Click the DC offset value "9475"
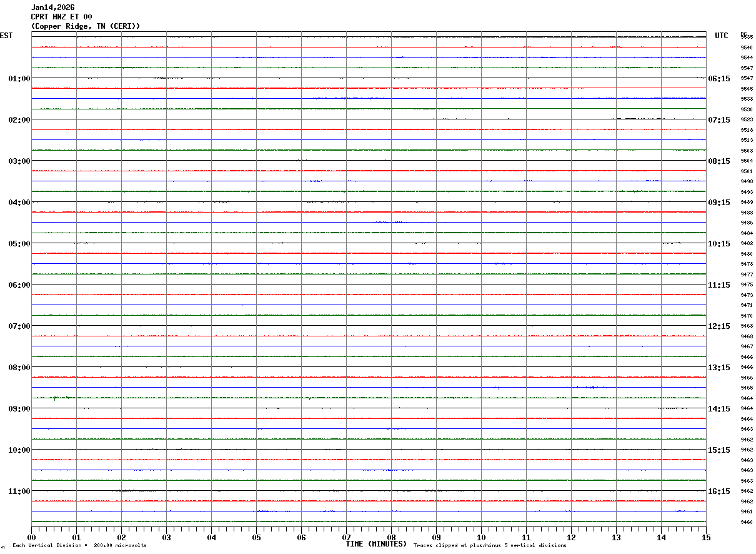 (x=747, y=285)
